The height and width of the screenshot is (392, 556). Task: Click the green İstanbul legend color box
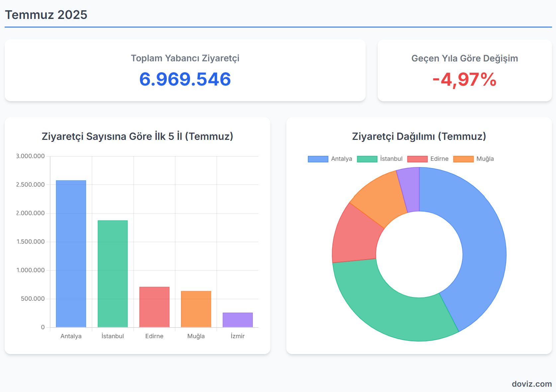(x=367, y=159)
